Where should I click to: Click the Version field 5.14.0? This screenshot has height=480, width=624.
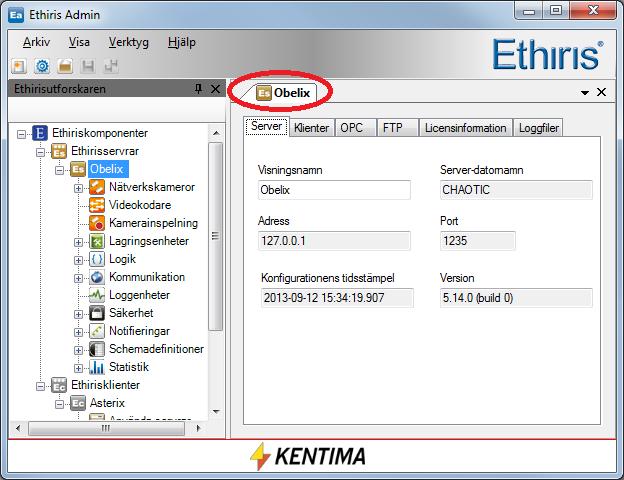point(516,298)
